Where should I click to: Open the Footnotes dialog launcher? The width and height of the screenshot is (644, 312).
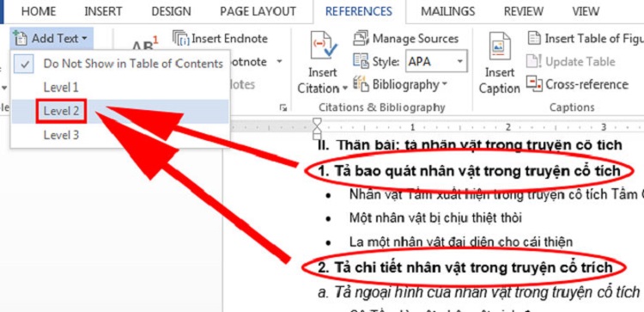pos(283,107)
